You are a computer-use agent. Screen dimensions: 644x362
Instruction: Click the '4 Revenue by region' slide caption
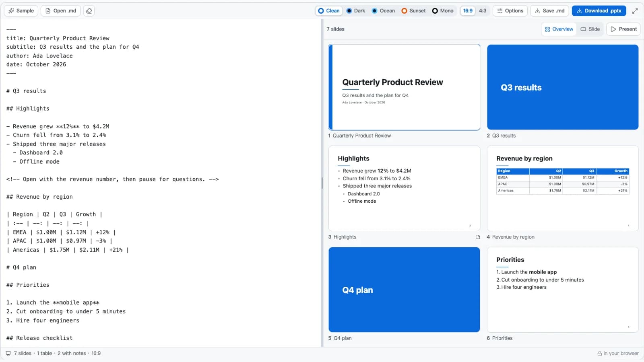click(510, 237)
